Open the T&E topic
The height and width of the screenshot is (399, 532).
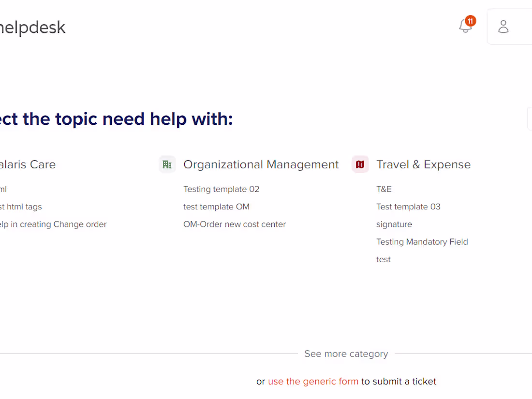pyautogui.click(x=384, y=189)
